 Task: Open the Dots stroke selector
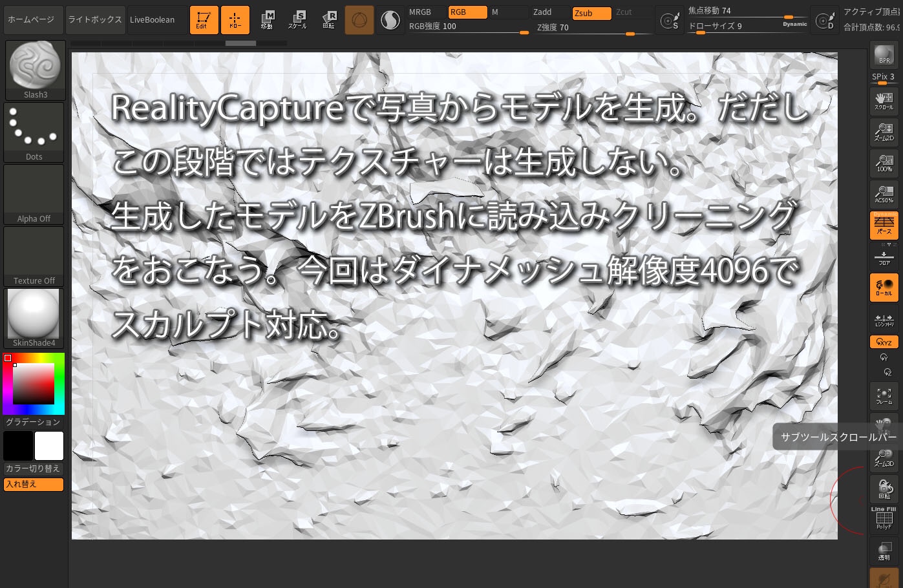34,132
